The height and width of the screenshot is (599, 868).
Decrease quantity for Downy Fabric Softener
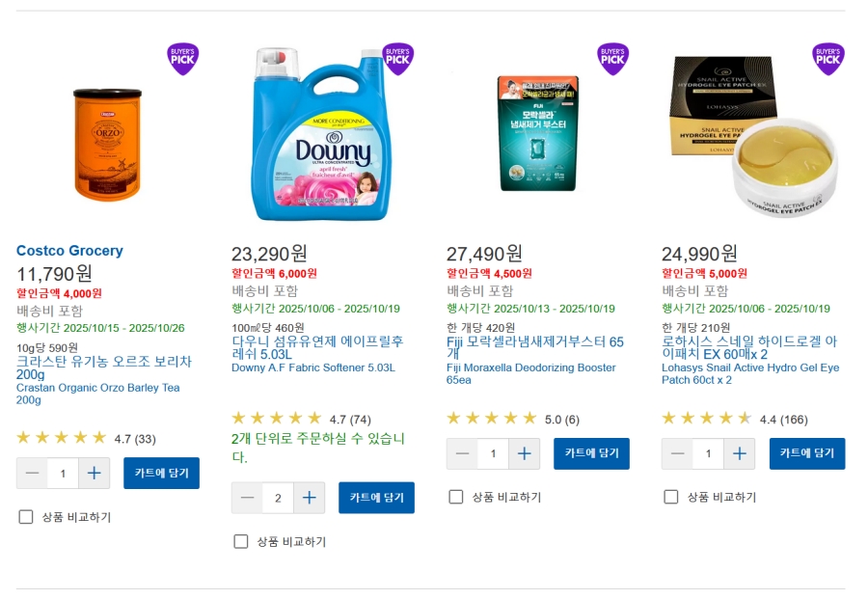click(x=247, y=498)
